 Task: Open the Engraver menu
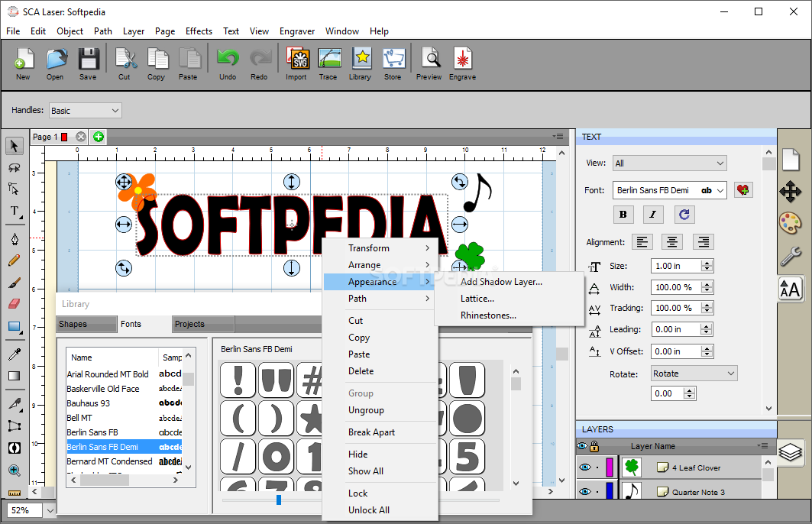point(296,31)
